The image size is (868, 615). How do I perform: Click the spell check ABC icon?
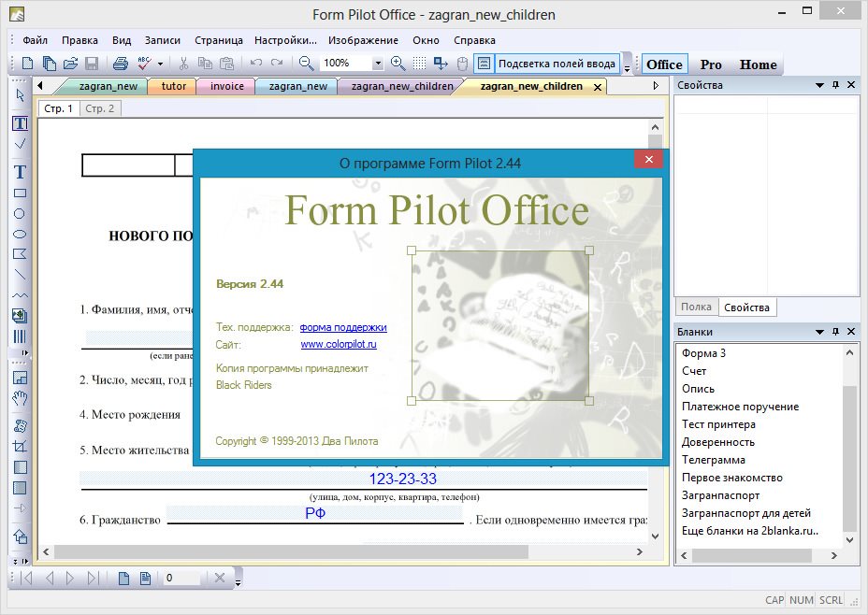pos(144,64)
